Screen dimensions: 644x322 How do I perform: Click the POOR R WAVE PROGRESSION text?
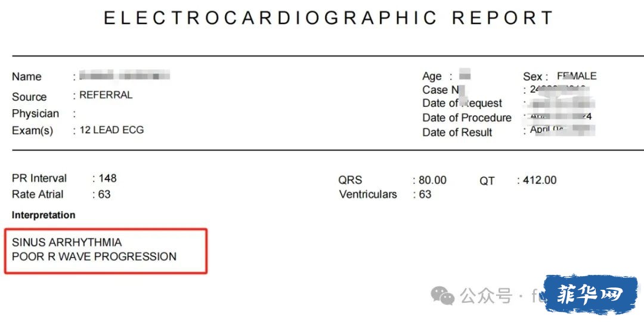click(94, 256)
